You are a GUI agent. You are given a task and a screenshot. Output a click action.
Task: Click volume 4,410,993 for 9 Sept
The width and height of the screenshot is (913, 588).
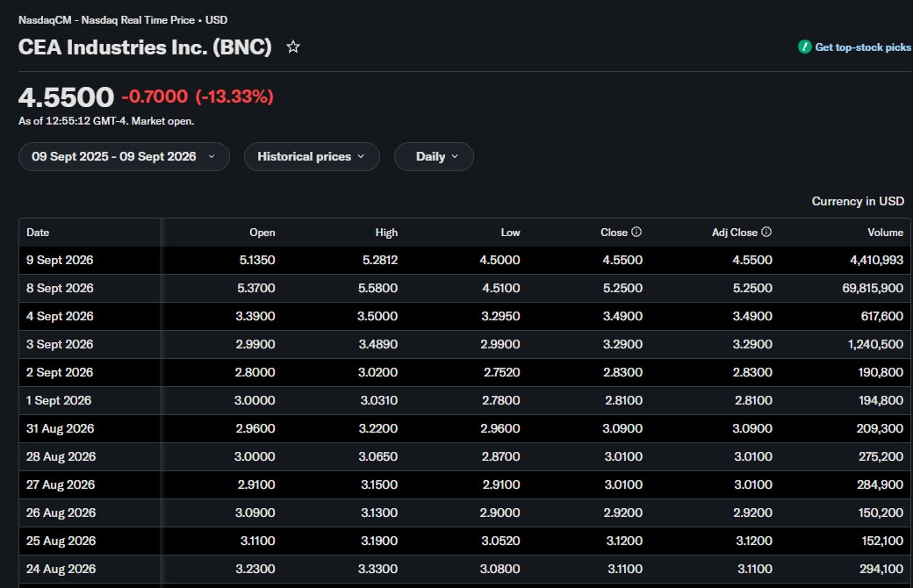click(x=876, y=261)
